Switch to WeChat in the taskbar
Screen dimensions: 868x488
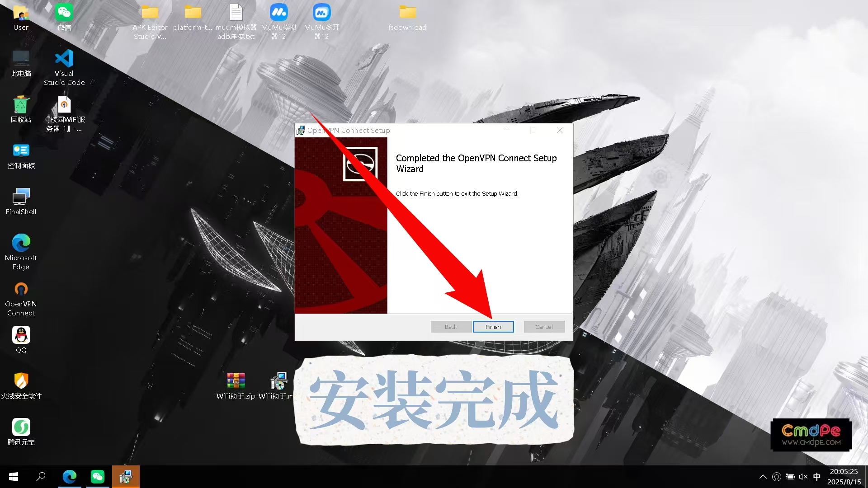[x=98, y=477]
